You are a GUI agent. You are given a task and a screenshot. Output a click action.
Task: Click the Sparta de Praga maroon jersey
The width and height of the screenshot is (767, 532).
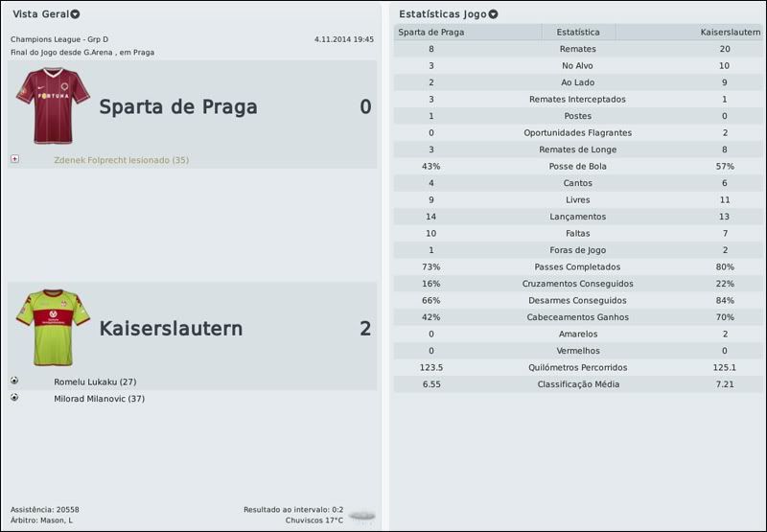point(52,100)
